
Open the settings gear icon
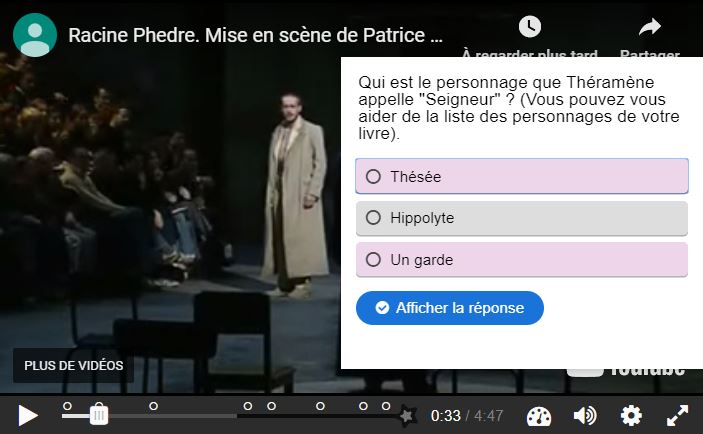(631, 416)
